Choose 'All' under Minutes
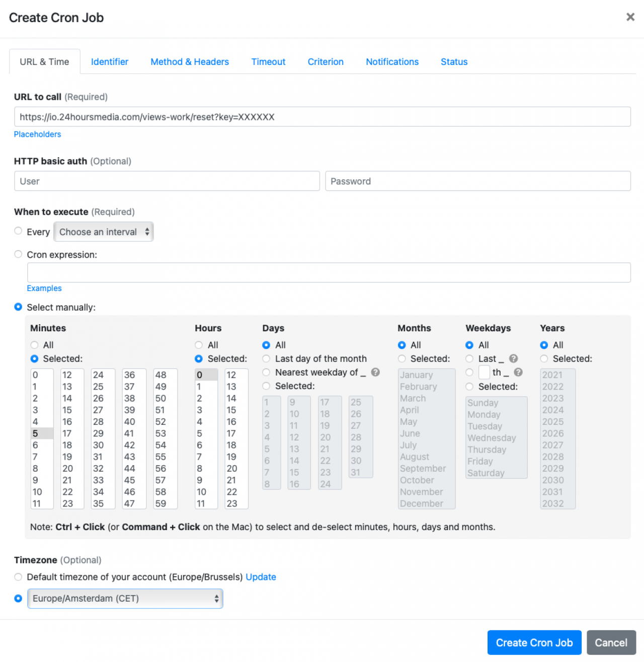This screenshot has height=662, width=644. pos(34,345)
